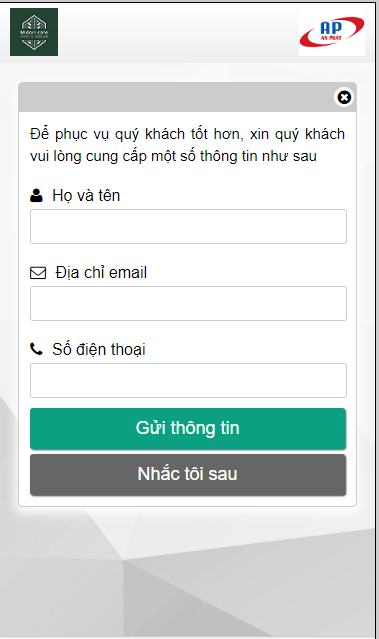Click the intro paragraph starting with Để phục vụ

click(187, 145)
